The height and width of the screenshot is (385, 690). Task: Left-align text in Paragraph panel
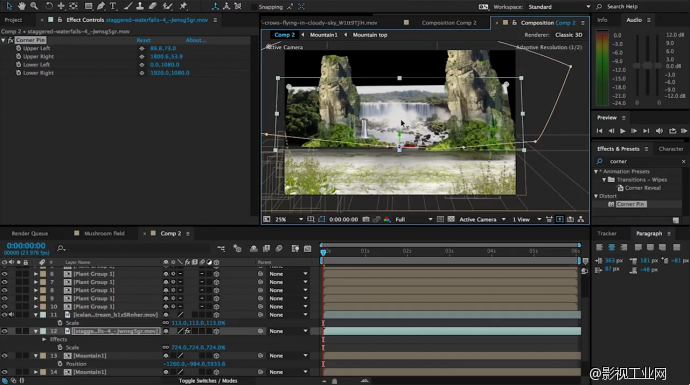(x=599, y=247)
